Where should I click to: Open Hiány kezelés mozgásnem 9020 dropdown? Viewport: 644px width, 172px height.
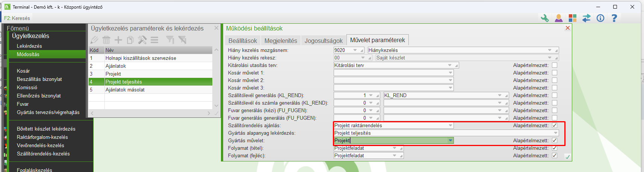pyautogui.click(x=355, y=50)
